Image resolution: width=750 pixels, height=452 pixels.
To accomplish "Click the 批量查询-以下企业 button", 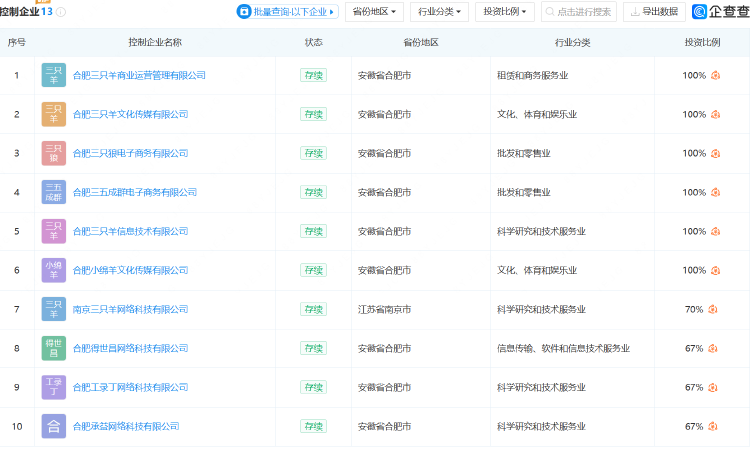I will coord(288,12).
